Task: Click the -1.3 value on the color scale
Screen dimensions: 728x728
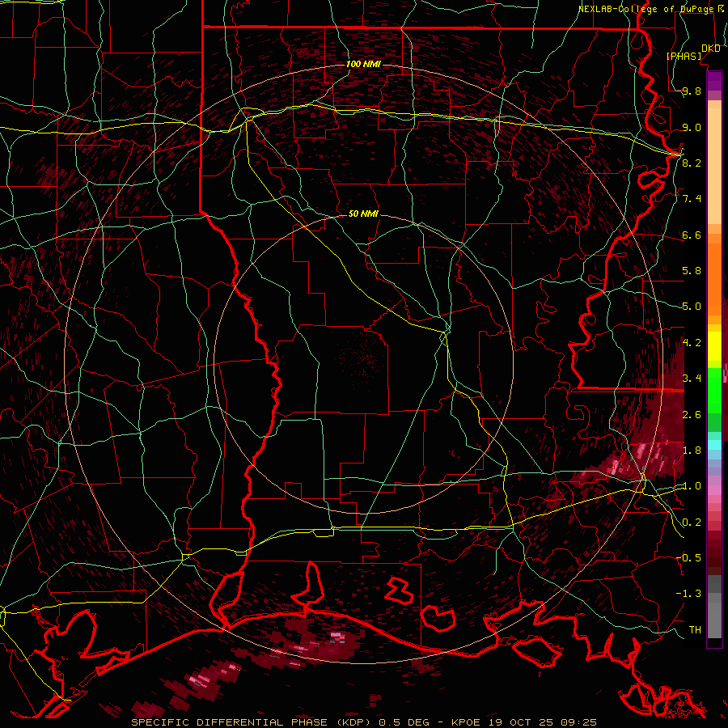Action: [x=688, y=594]
